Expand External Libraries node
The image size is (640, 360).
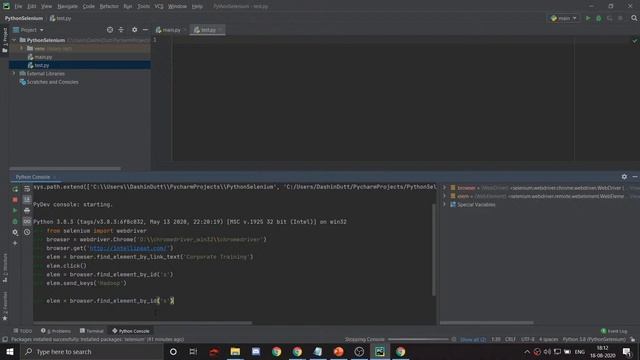14,73
